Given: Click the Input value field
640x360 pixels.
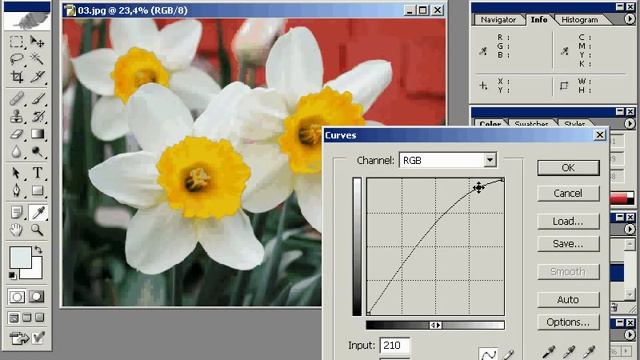Looking at the screenshot, I should coord(395,345).
